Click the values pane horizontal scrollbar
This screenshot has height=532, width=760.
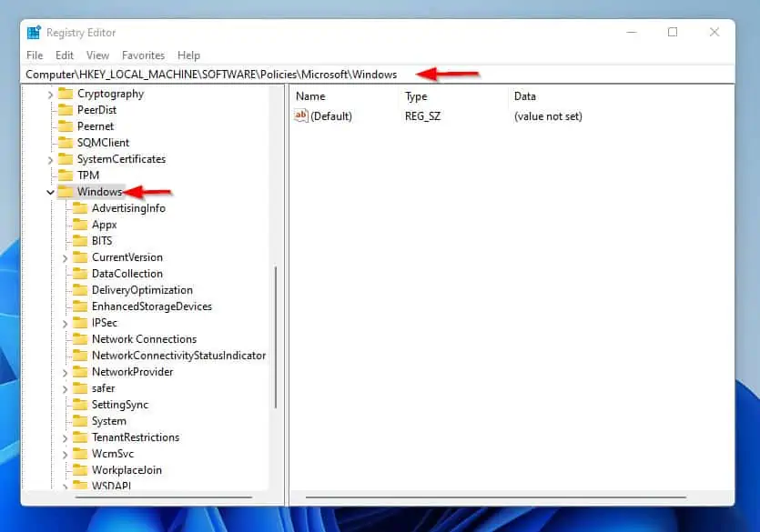[496, 497]
